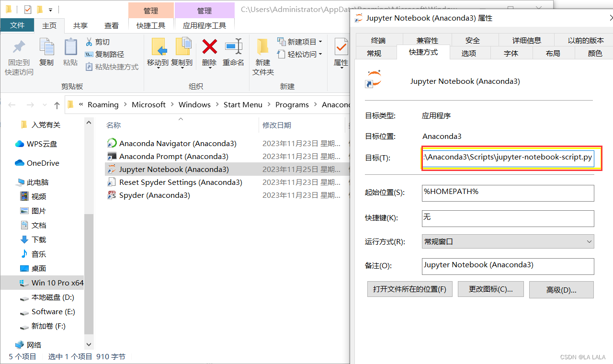
Task: Select 本地磁盘 (D:) drive
Action: pos(47,297)
